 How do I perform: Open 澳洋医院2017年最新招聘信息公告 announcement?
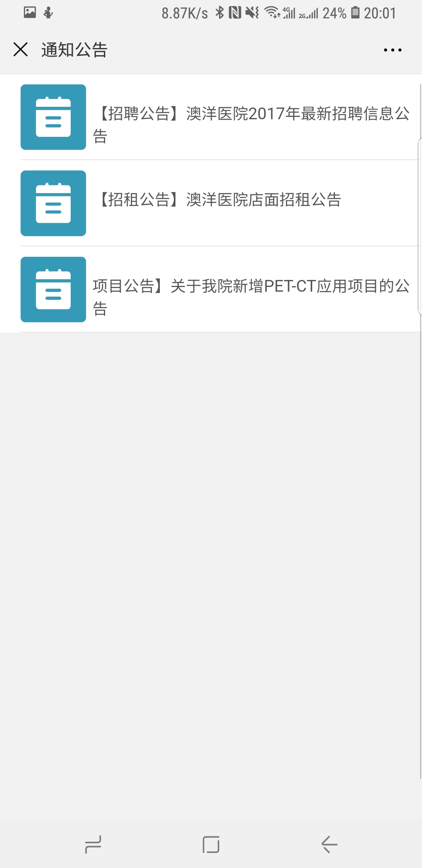(251, 125)
